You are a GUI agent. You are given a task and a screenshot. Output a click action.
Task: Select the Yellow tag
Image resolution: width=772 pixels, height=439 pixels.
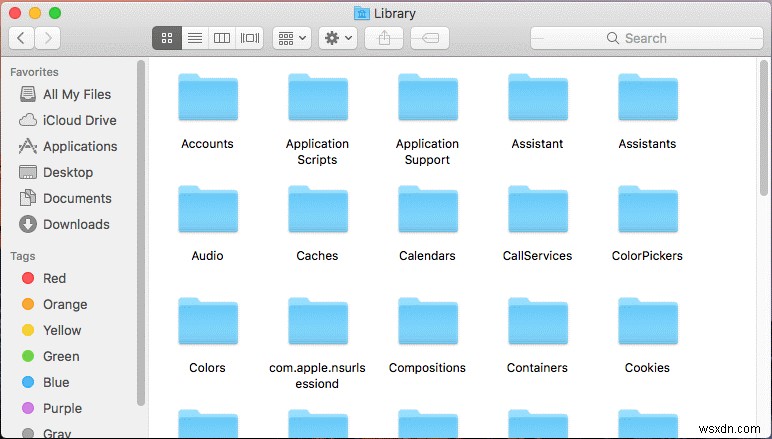pyautogui.click(x=51, y=330)
